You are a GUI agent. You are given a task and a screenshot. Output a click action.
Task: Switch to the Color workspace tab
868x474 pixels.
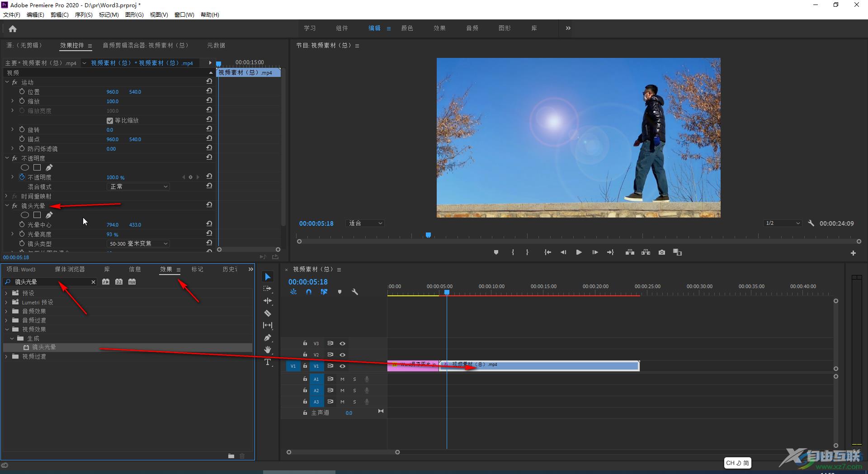[x=407, y=28]
